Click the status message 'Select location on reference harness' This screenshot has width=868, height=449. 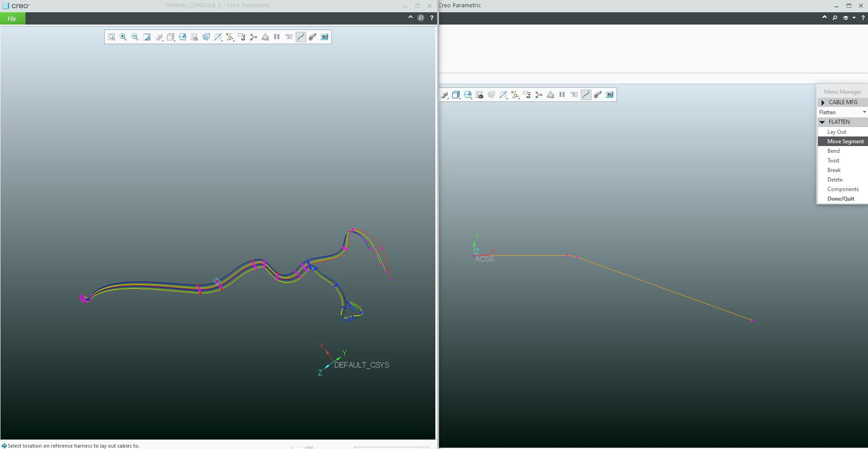(73, 446)
